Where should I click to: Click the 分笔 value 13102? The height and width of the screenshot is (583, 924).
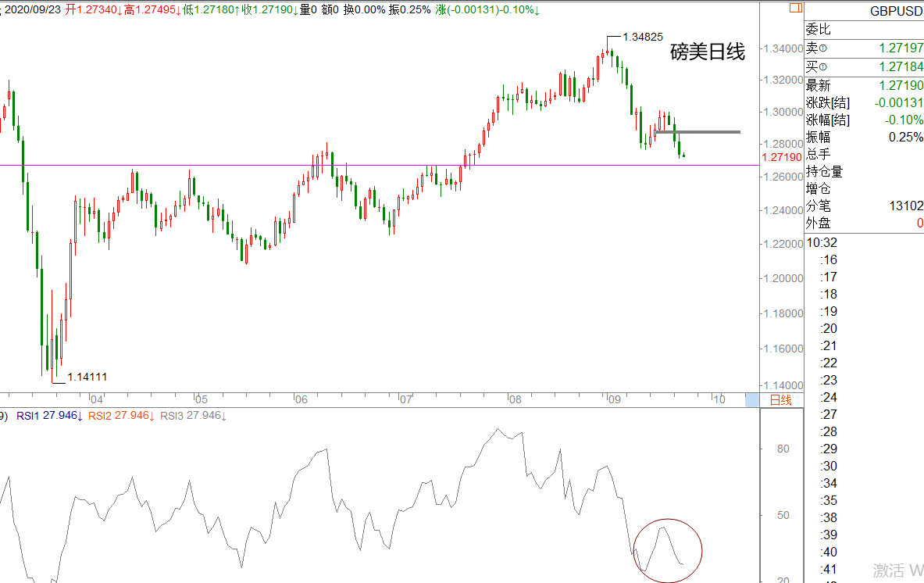click(906, 206)
